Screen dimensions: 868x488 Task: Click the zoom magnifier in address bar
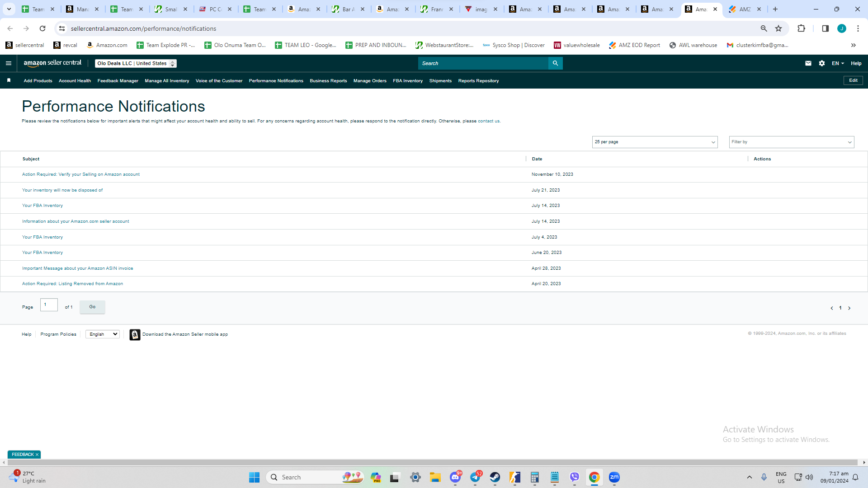(x=764, y=28)
